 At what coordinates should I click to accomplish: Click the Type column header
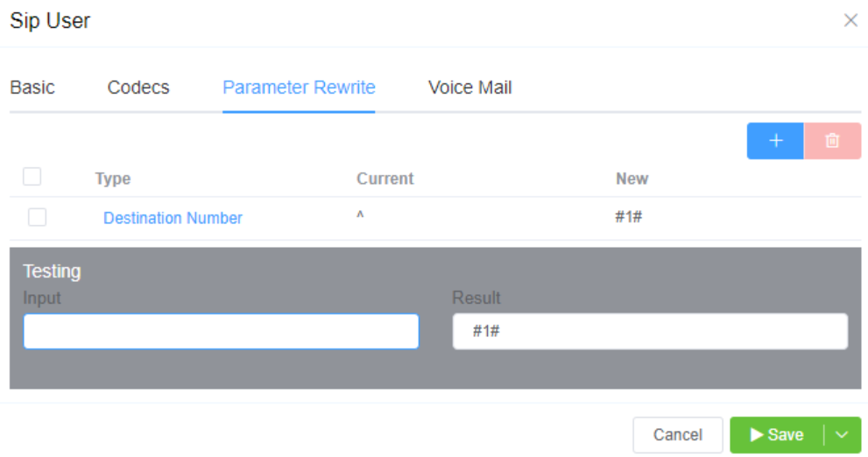tap(113, 179)
